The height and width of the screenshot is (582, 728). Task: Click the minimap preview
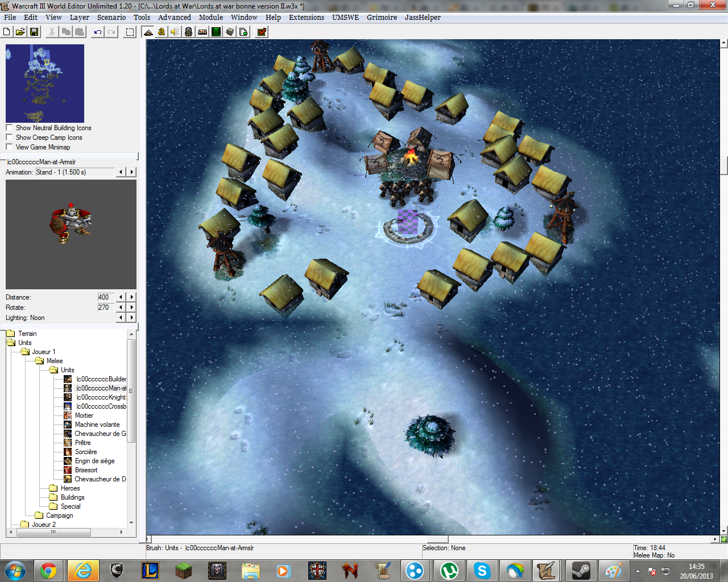pos(45,83)
